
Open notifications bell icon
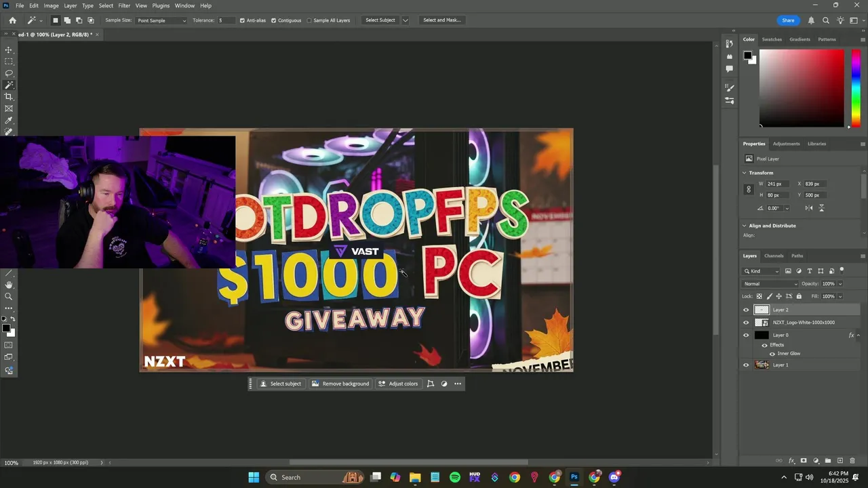click(811, 20)
